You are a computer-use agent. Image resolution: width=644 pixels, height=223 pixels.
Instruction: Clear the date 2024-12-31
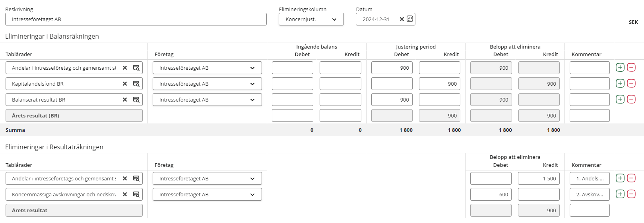(402, 19)
